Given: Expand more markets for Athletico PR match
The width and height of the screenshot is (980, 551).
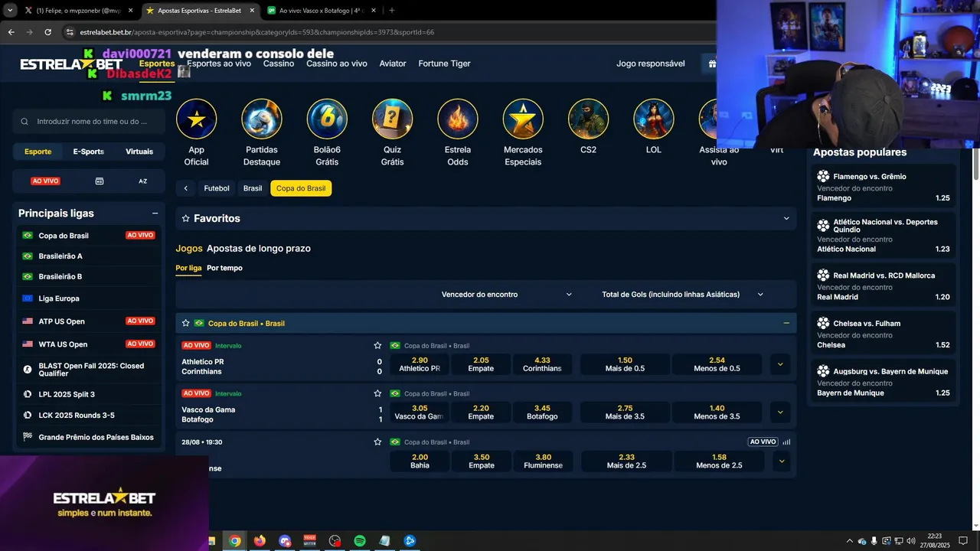Looking at the screenshot, I should (780, 364).
